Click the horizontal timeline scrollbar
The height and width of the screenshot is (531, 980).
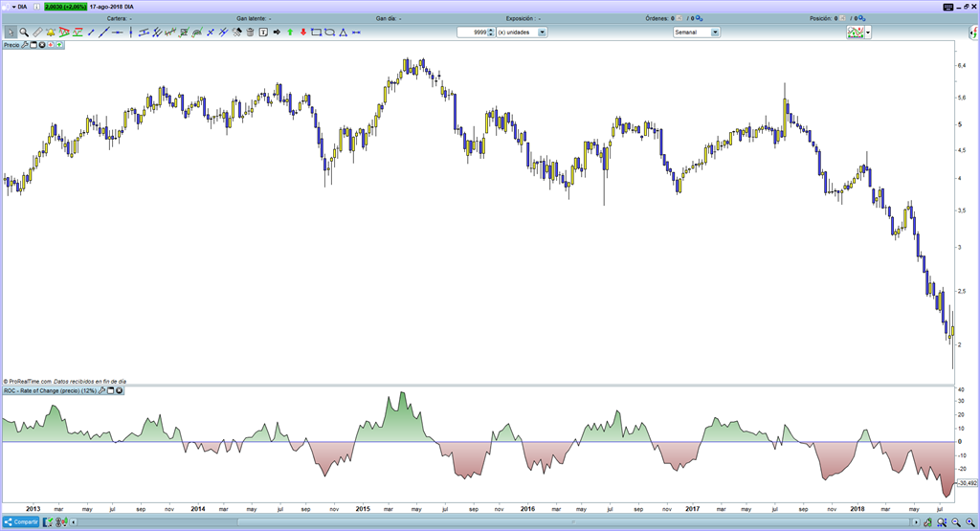click(479, 523)
